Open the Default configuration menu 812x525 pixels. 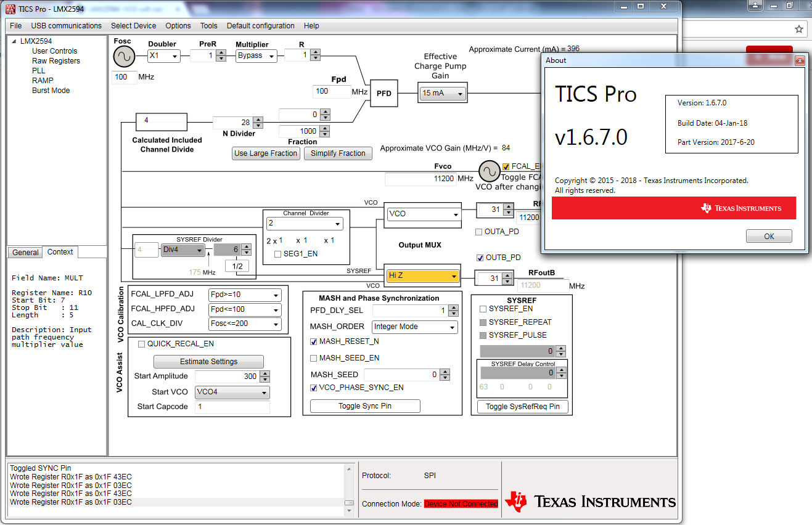(x=261, y=26)
